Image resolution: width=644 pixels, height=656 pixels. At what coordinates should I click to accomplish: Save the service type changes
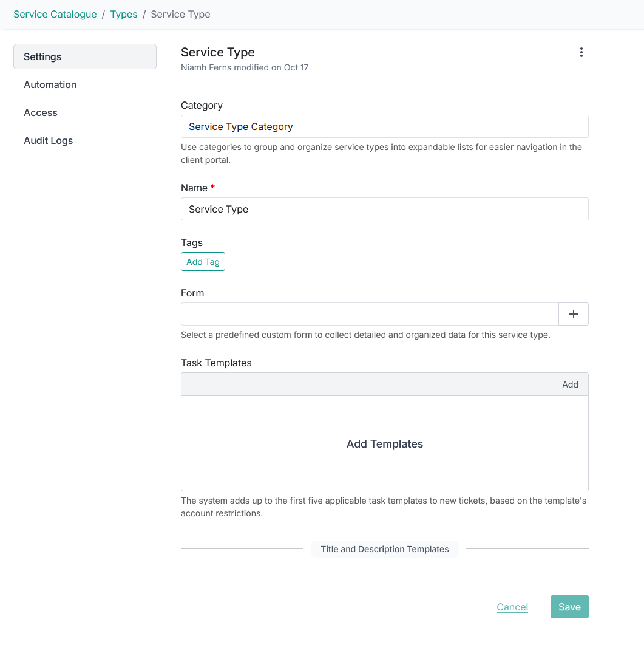(569, 607)
